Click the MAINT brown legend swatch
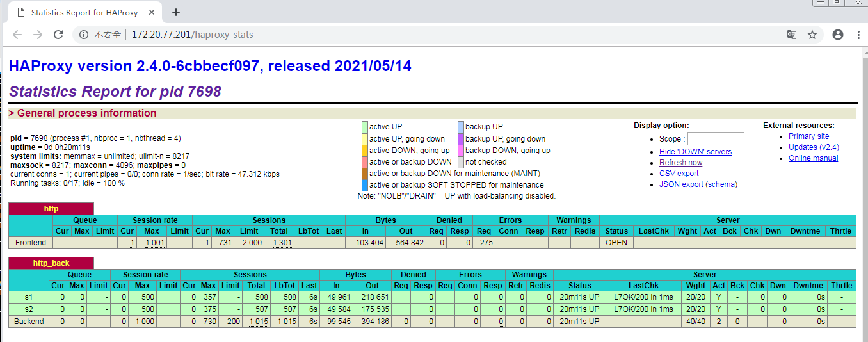868x342 pixels. point(365,174)
